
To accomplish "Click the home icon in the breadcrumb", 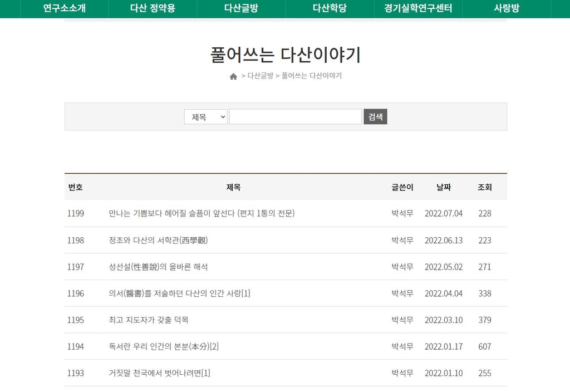I will [233, 76].
